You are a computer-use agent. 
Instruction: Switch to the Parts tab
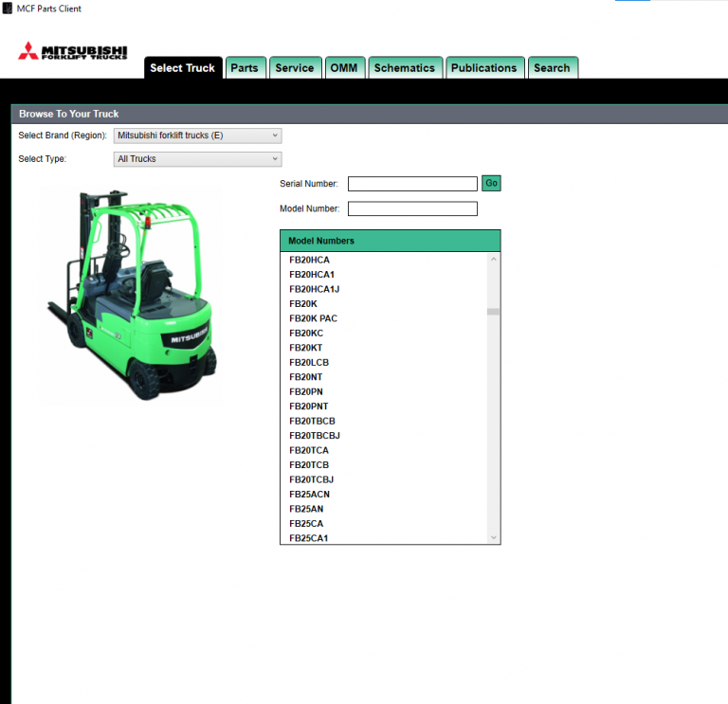pyautogui.click(x=245, y=68)
